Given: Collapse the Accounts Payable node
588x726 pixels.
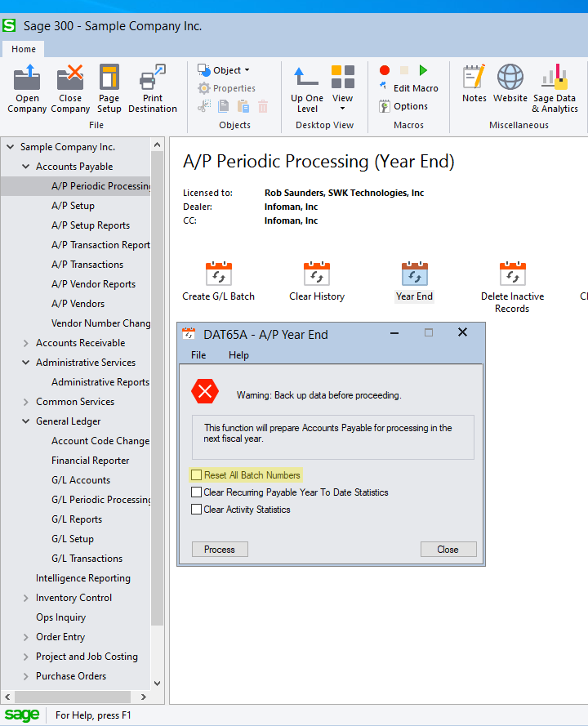Looking at the screenshot, I should point(26,167).
